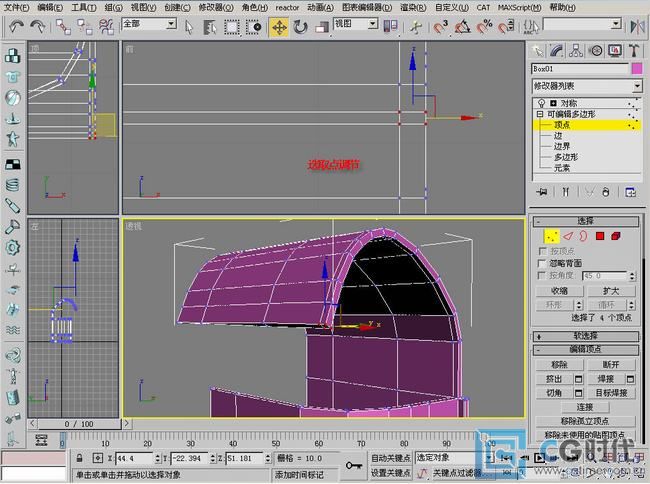The image size is (650, 484).
Task: Click the 断开 break button
Action: click(611, 365)
